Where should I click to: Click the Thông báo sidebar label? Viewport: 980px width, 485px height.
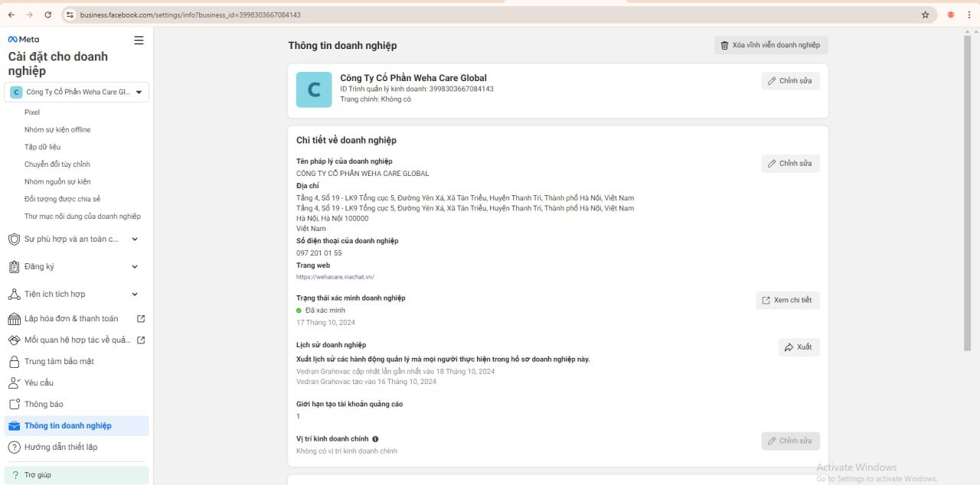(44, 405)
